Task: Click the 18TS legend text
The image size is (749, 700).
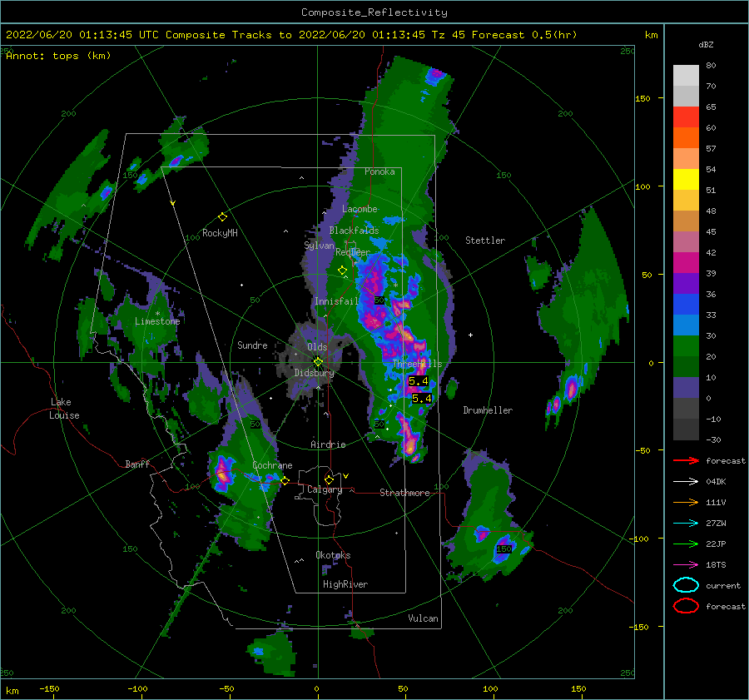Action: point(716,565)
